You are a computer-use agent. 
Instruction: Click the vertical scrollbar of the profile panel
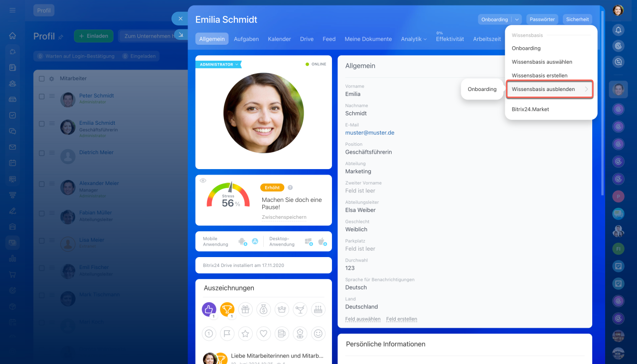(603, 102)
